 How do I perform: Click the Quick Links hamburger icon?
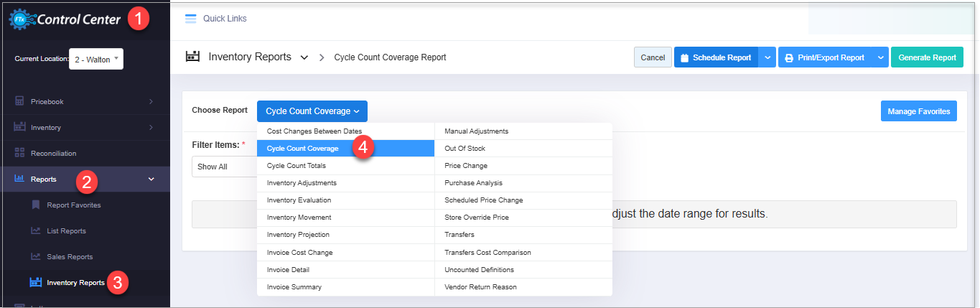pyautogui.click(x=191, y=19)
